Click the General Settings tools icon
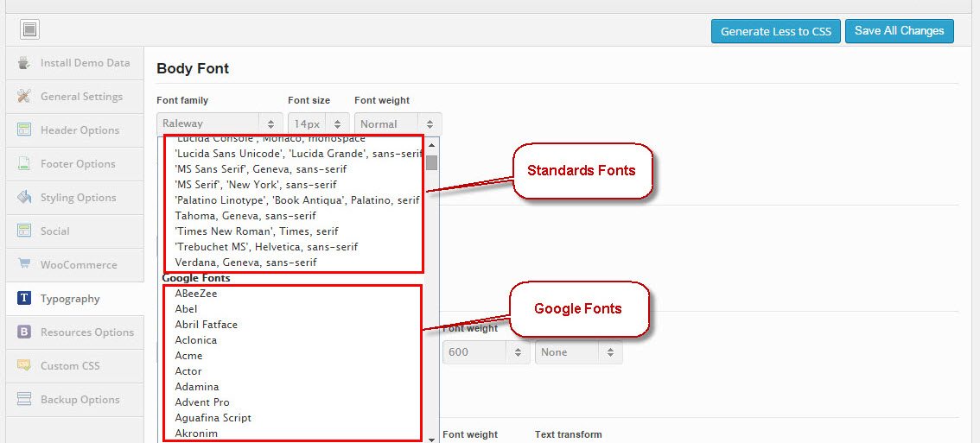The height and width of the screenshot is (443, 980). tap(23, 97)
